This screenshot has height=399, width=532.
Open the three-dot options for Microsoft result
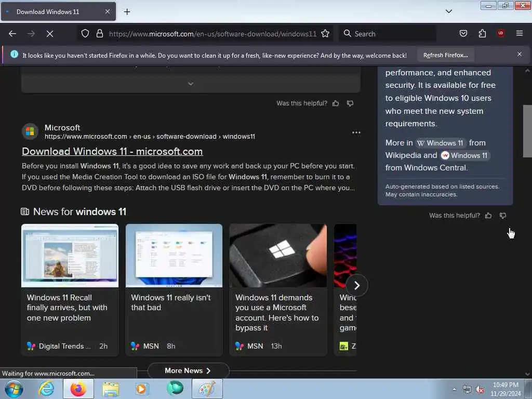356,132
